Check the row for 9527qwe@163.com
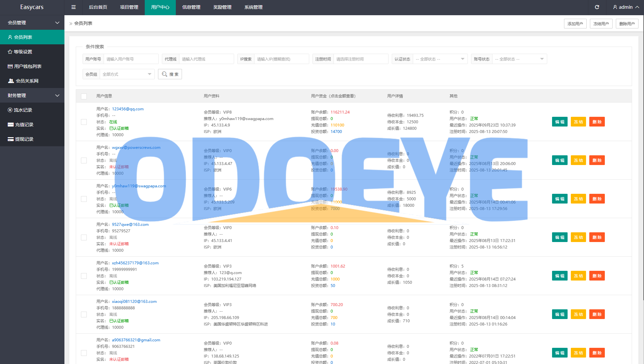This screenshot has width=644, height=364. 84,237
